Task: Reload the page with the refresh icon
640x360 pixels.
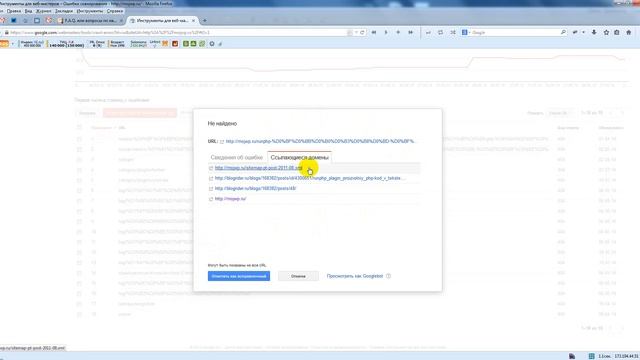Action: 362,32
